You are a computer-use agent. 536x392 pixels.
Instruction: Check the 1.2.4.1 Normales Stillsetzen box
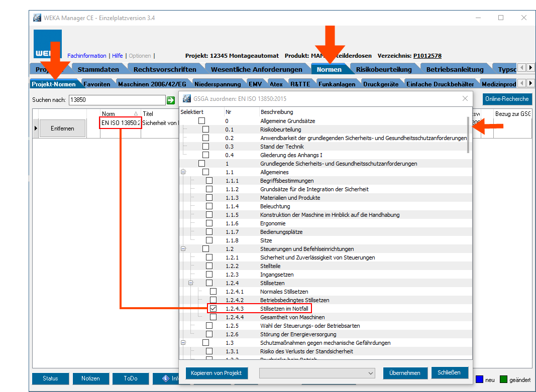213,292
